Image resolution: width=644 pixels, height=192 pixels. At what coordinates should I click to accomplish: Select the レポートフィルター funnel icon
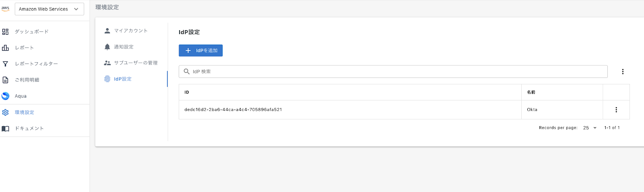[x=5, y=64]
